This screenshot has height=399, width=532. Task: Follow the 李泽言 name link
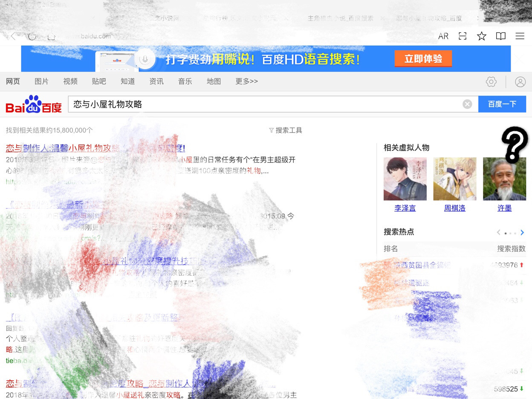[405, 208]
